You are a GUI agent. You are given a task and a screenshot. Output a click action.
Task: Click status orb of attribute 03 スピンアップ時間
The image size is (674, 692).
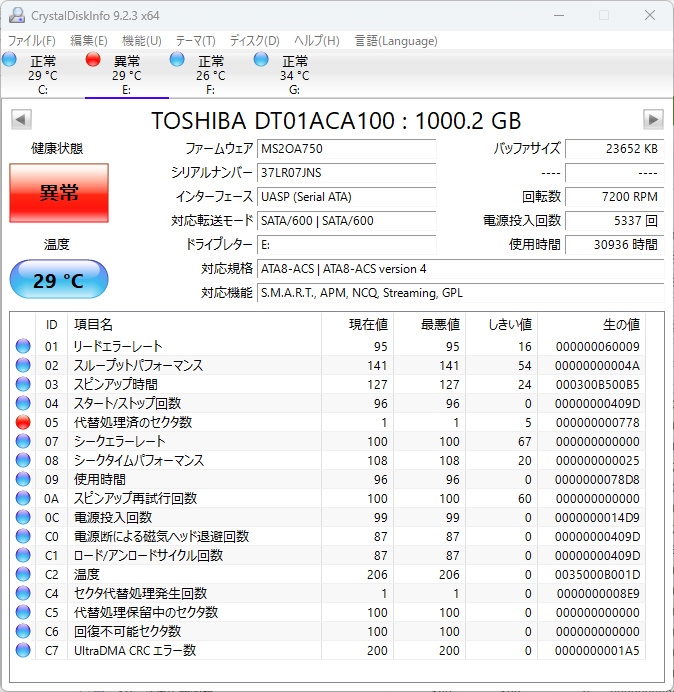(x=23, y=384)
